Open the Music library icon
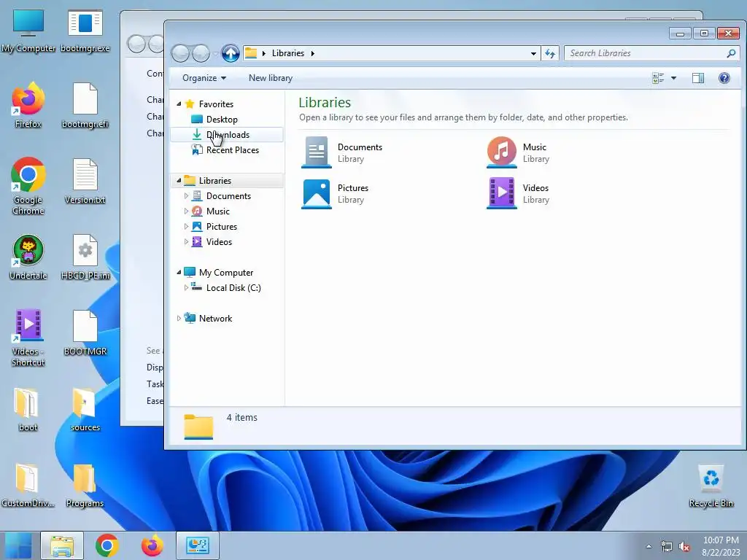This screenshot has width=747, height=560. [x=502, y=152]
